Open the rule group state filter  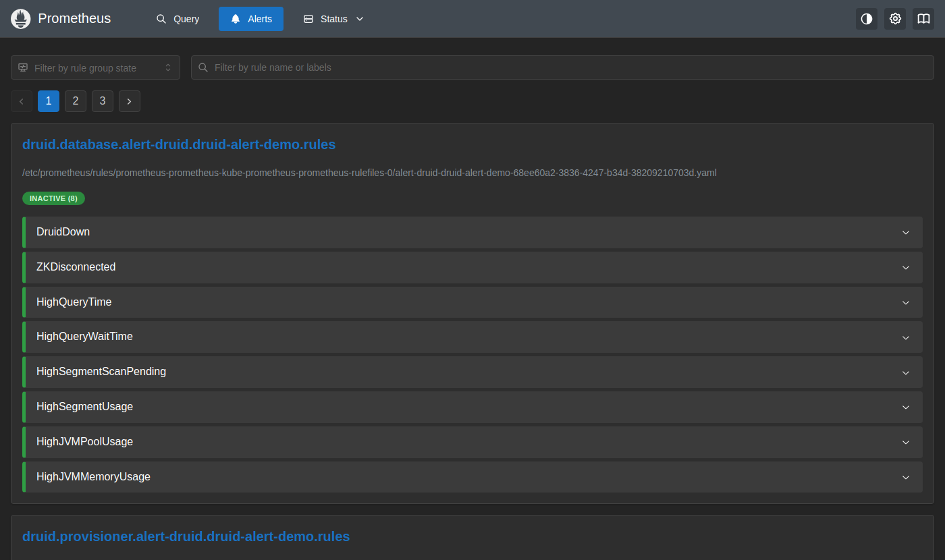pos(95,67)
